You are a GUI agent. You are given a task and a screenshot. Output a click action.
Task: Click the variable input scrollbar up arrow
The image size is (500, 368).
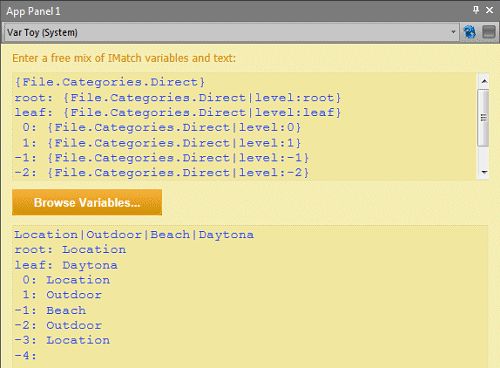click(x=484, y=81)
